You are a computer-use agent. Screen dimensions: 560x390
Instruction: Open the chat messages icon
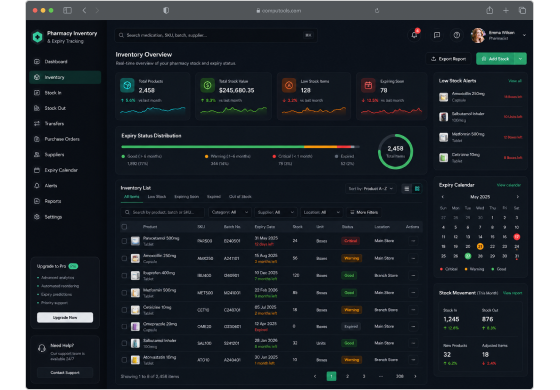point(436,35)
